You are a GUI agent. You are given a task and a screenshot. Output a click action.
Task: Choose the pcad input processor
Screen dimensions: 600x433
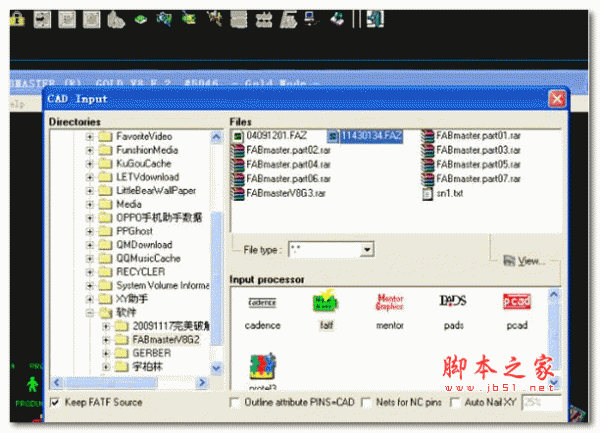click(x=517, y=312)
